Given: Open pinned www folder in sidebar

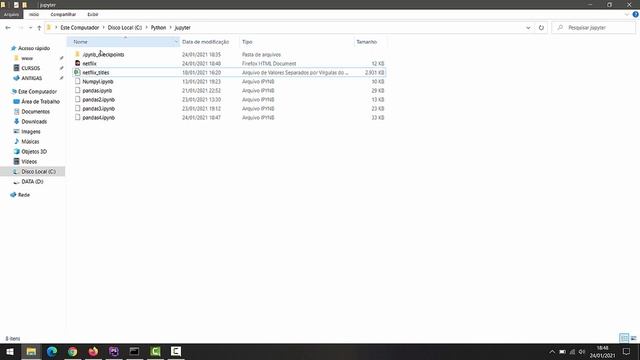Looking at the screenshot, I should 27,58.
